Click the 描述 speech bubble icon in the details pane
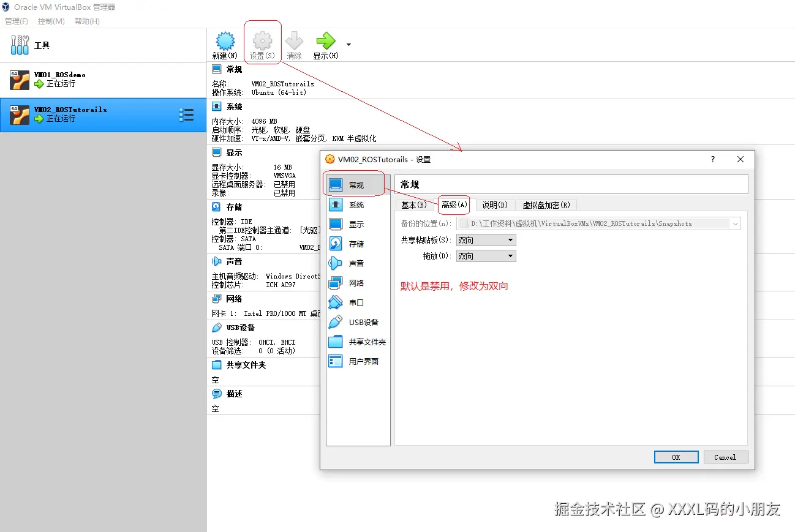Image resolution: width=795 pixels, height=532 pixels. coord(217,394)
